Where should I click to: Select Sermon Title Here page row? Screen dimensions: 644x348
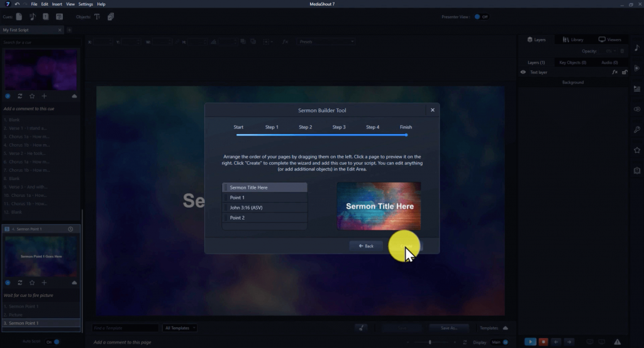point(265,188)
